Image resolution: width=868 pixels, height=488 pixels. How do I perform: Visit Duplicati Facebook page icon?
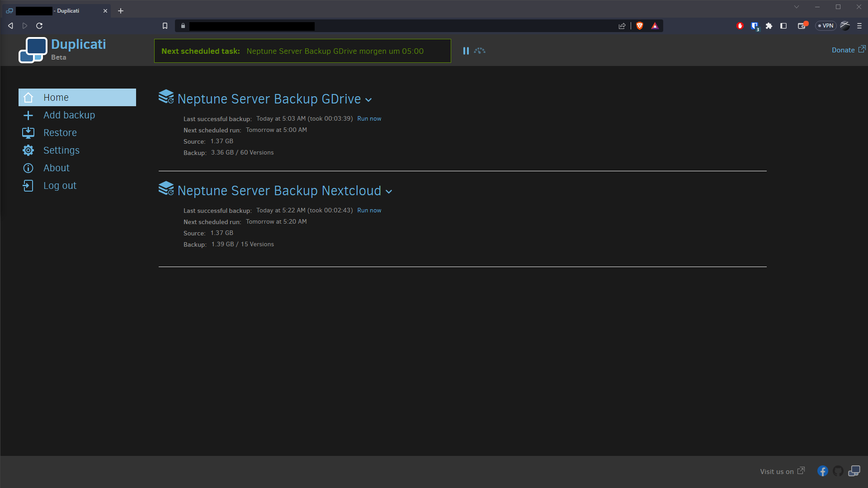822,471
